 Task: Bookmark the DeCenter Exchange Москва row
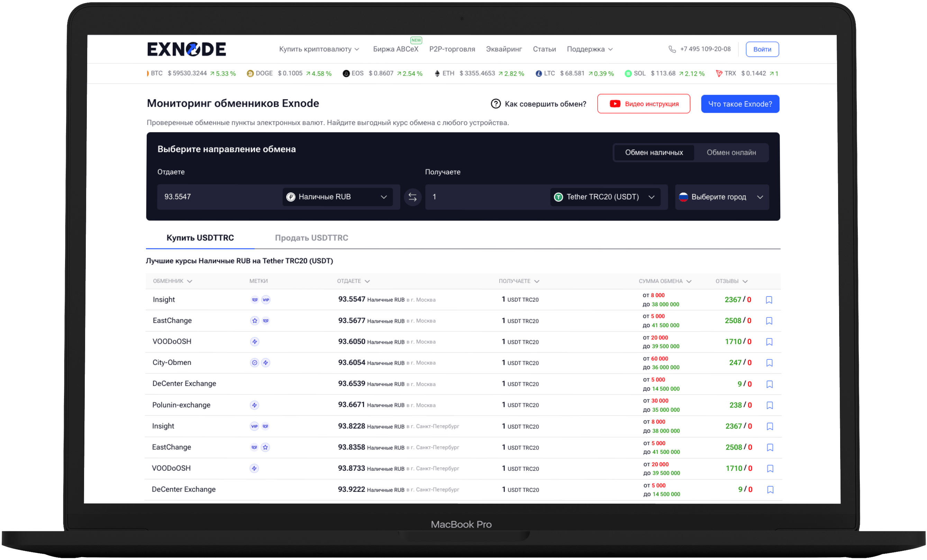[769, 384]
